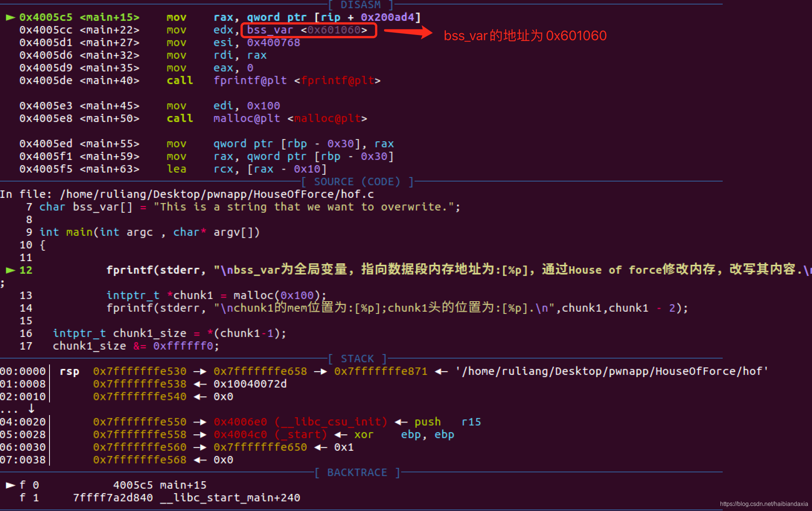This screenshot has height=511, width=812.
Task: Click the backtrace frame 0 arrow marker
Action: coord(10,485)
